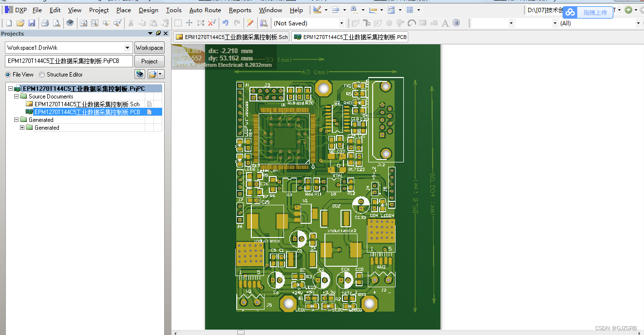Click the Place String text tool
This screenshot has width=644, height=335.
pos(445,23)
